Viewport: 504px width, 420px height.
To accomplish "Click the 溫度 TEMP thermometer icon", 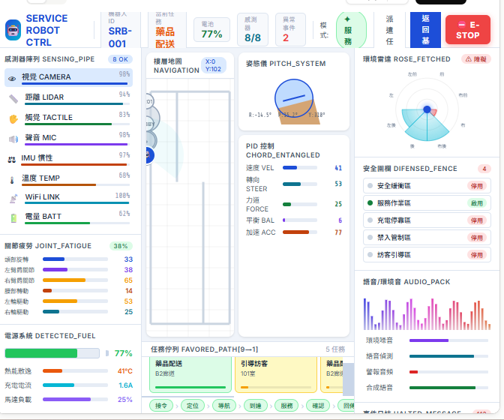I will [x=12, y=180].
